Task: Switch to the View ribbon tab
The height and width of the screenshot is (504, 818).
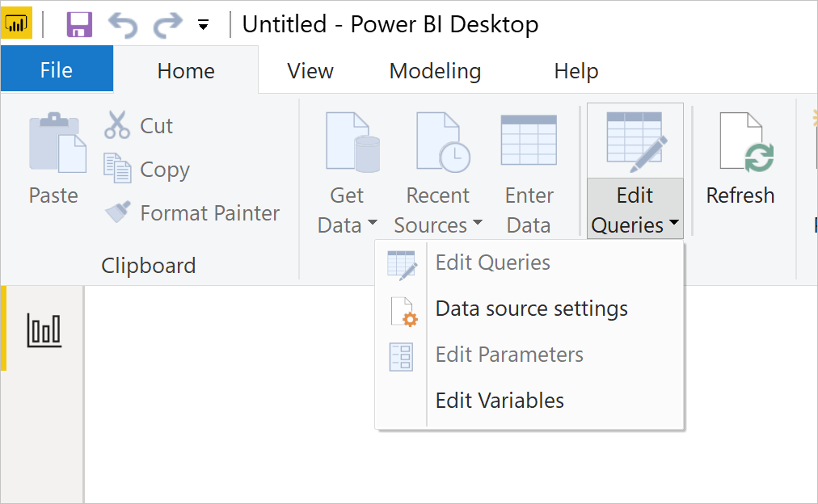Action: coord(310,71)
